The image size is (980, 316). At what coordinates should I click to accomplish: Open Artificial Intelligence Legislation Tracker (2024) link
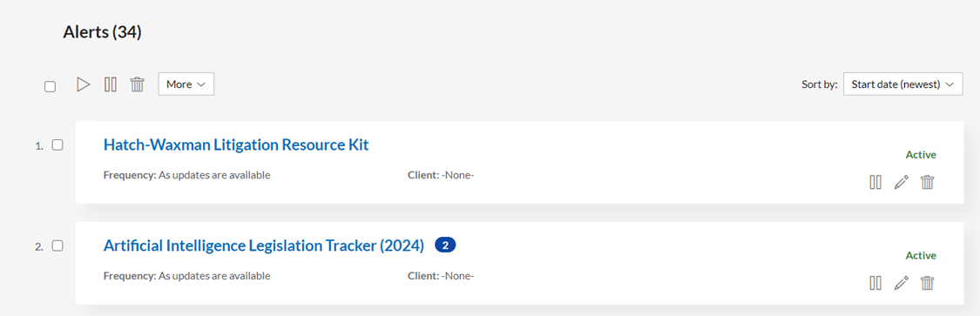pos(264,245)
